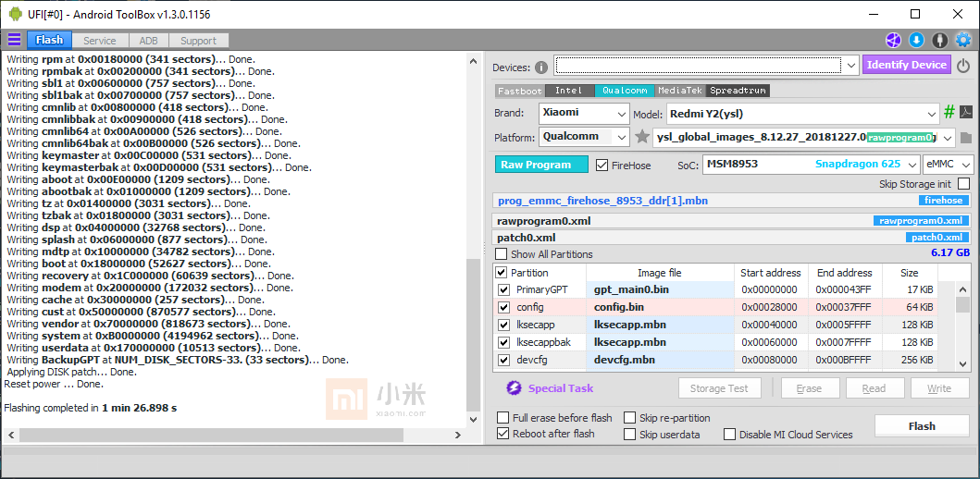
Task: Enable Full erase before flash
Action: [x=502, y=418]
